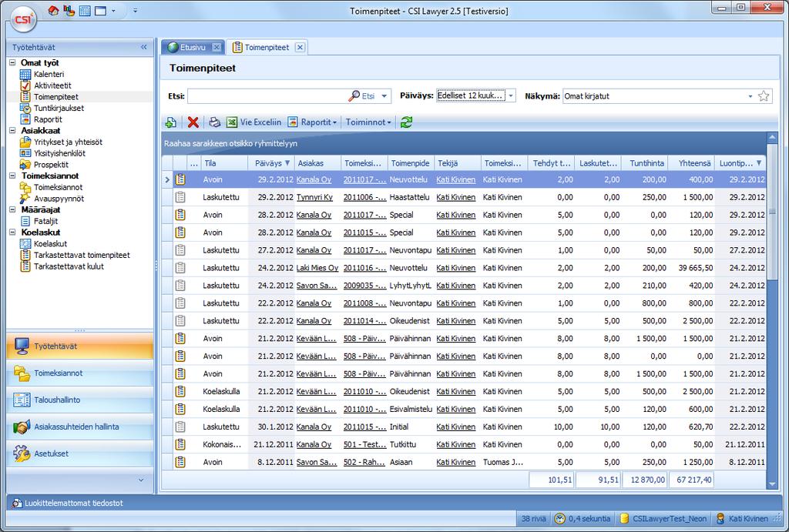Open the 501 - Test assignment link
Screen dimensions: 789x532
[364, 444]
